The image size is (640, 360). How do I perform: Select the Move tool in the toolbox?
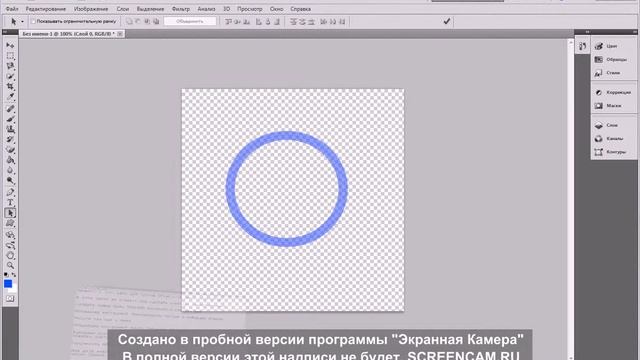click(10, 45)
